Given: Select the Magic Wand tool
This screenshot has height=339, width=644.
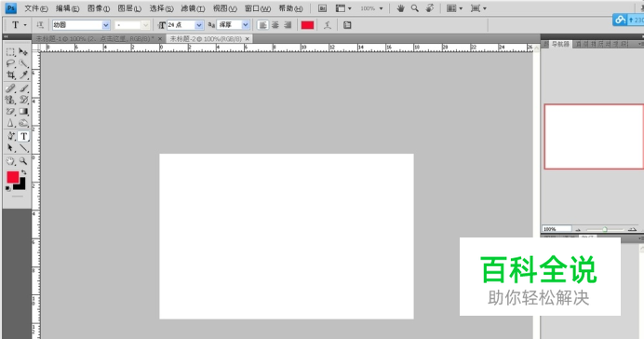Looking at the screenshot, I should point(23,63).
